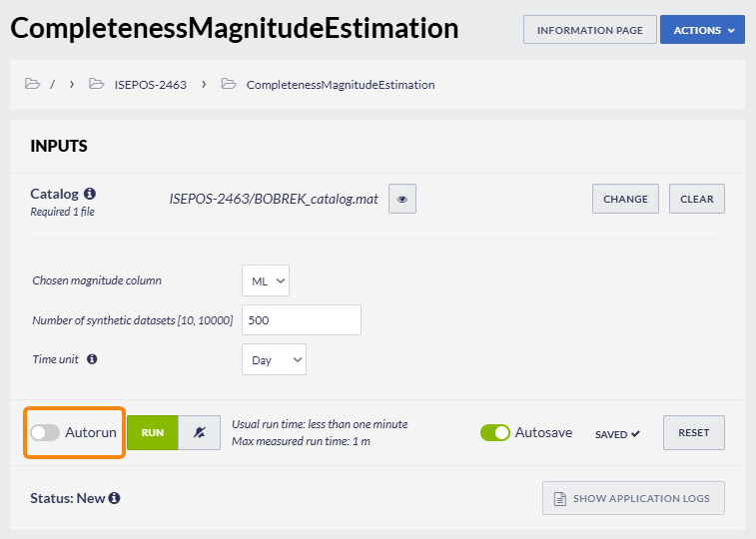This screenshot has height=539, width=756.
Task: Reset the input values
Action: click(x=693, y=432)
